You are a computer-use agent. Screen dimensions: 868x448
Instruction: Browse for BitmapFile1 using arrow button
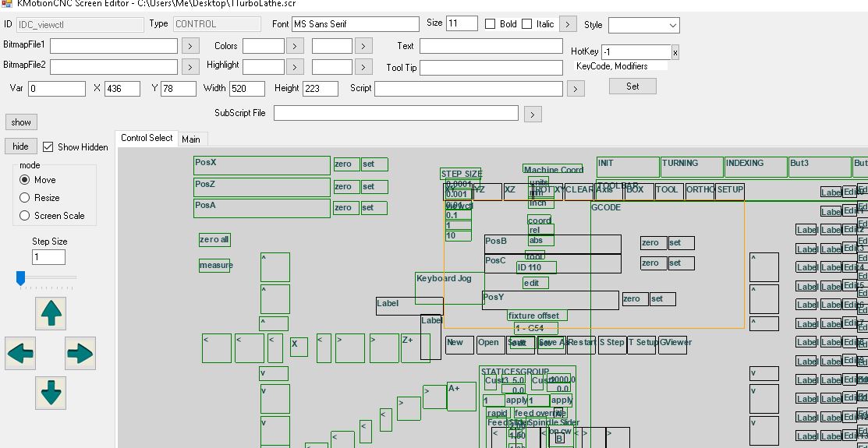[190, 46]
